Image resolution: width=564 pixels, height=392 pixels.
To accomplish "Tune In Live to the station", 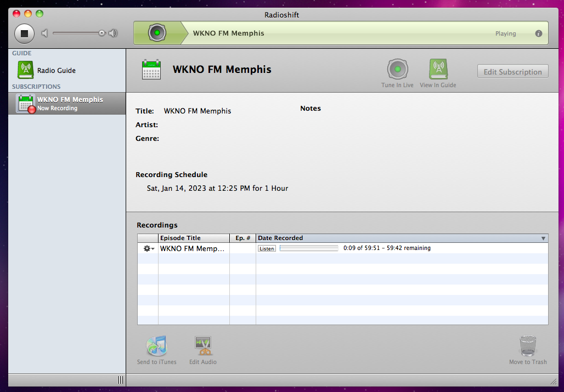I will coord(397,73).
